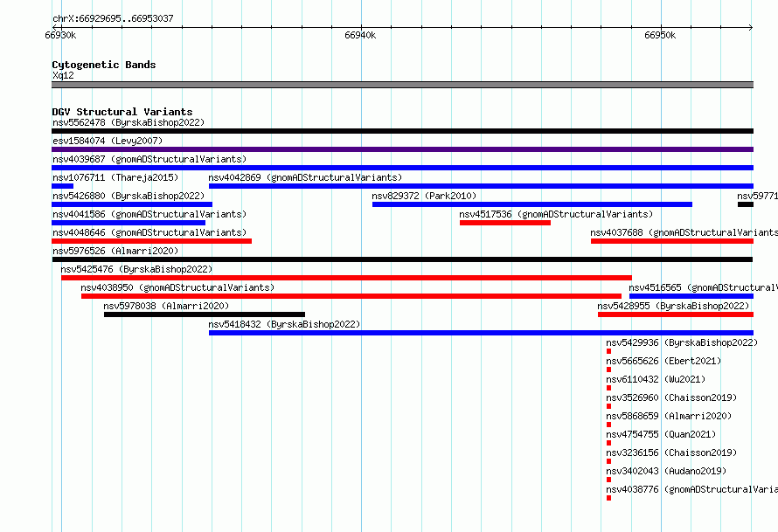Select the nsv5418432 (ByrskaBishop2022) label
This screenshot has height=532, width=778.
(x=284, y=324)
